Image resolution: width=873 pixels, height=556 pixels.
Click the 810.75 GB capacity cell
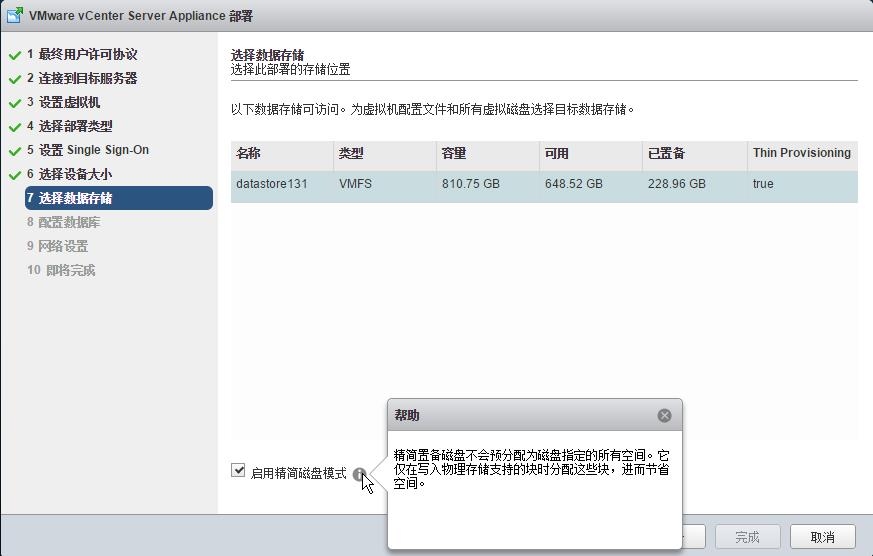[x=471, y=184]
